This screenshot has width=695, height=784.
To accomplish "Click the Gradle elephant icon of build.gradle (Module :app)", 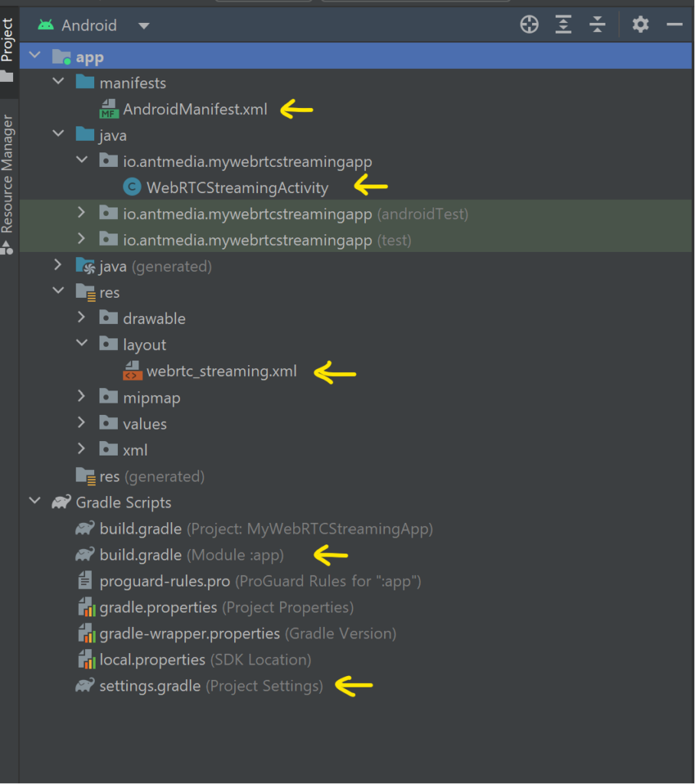I will [x=84, y=554].
